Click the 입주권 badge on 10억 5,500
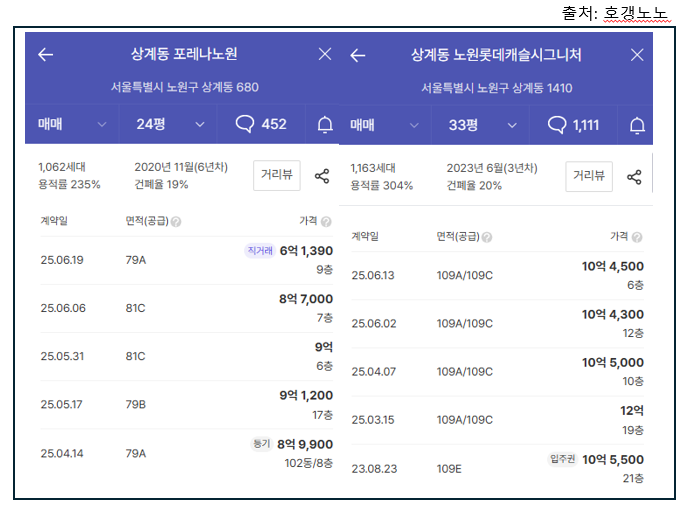The width and height of the screenshot is (691, 508). 563,459
